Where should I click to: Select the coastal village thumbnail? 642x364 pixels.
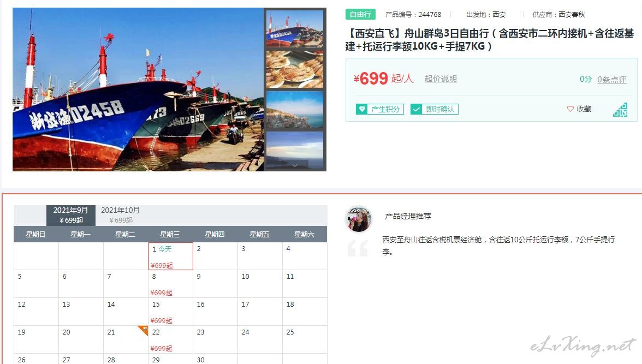coord(295,110)
